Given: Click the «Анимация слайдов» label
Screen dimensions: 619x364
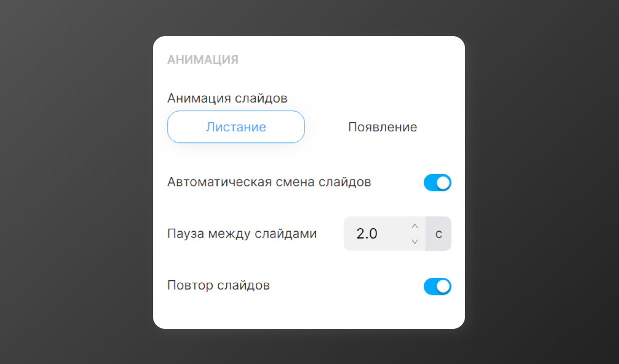Looking at the screenshot, I should 227,98.
